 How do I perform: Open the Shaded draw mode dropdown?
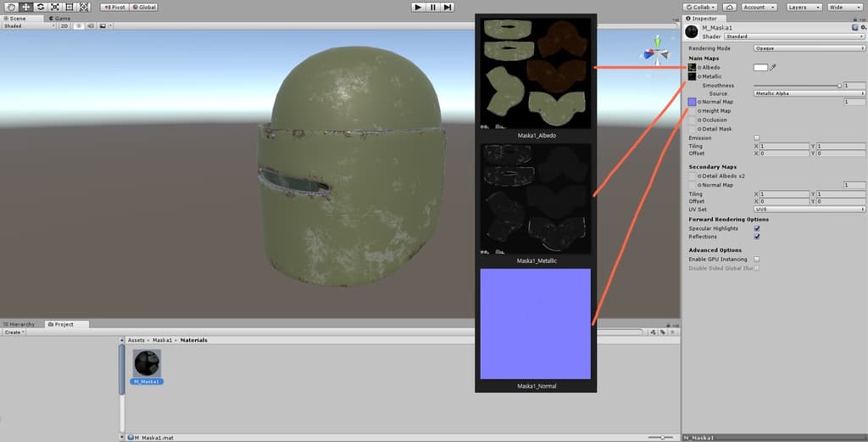click(29, 26)
